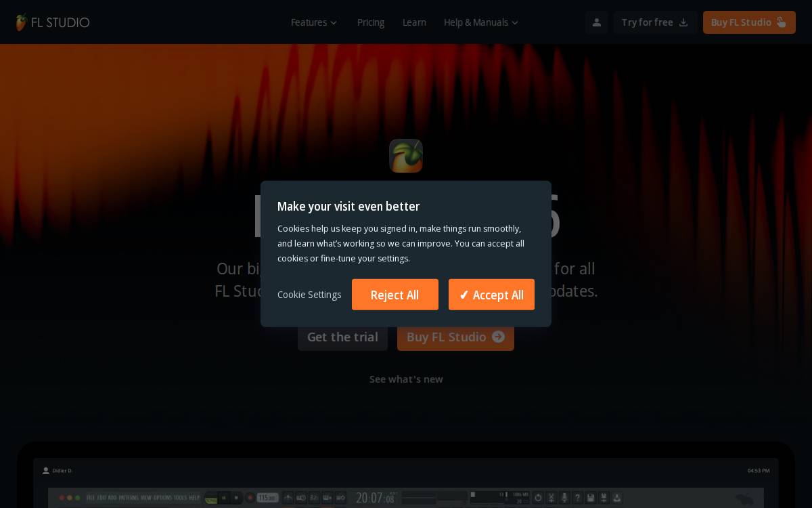Click the FL Studio app icon above the headline
Screen dimensions: 812x508
[x=406, y=156]
